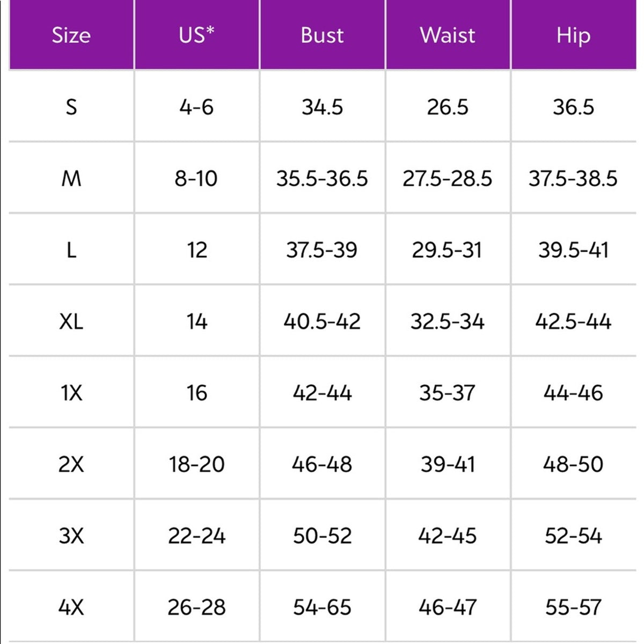This screenshot has height=644, width=644.
Task: Click the Hip column header
Action: pyautogui.click(x=573, y=35)
